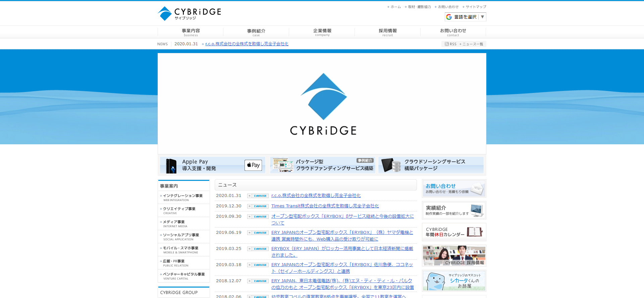Open Times Transit株式会社 acquisition news link
This screenshot has width=644, height=298.
[325, 206]
